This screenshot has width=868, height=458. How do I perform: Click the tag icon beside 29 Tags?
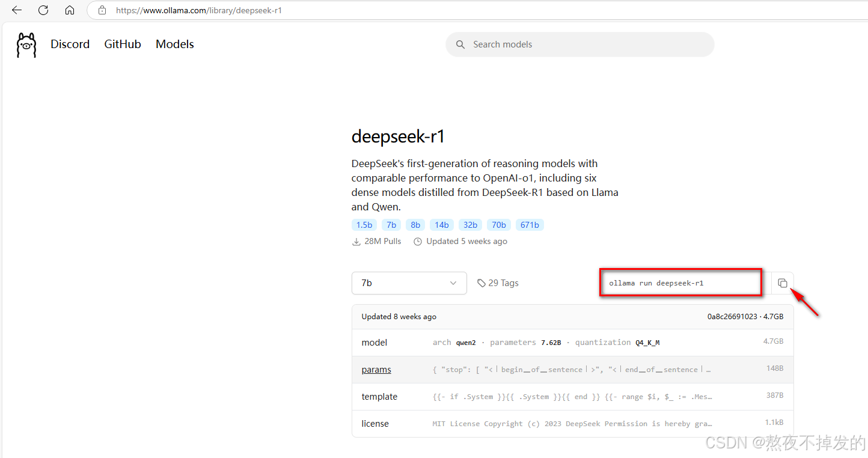pyautogui.click(x=481, y=283)
